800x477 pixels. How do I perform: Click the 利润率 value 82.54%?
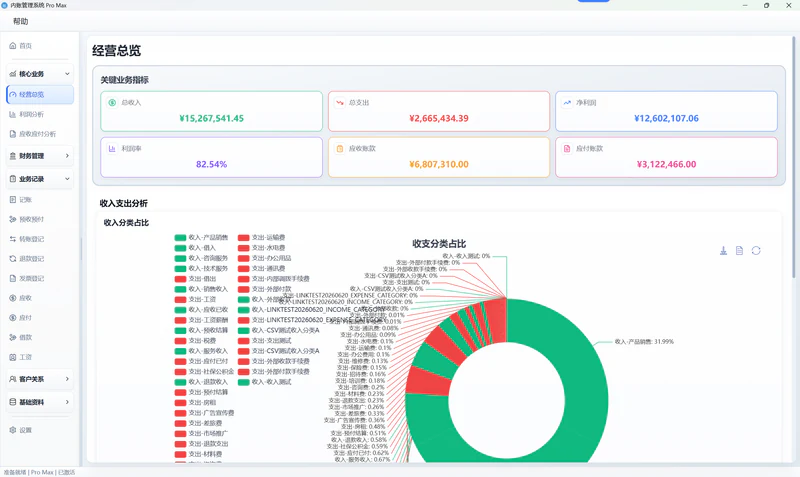[x=211, y=164]
